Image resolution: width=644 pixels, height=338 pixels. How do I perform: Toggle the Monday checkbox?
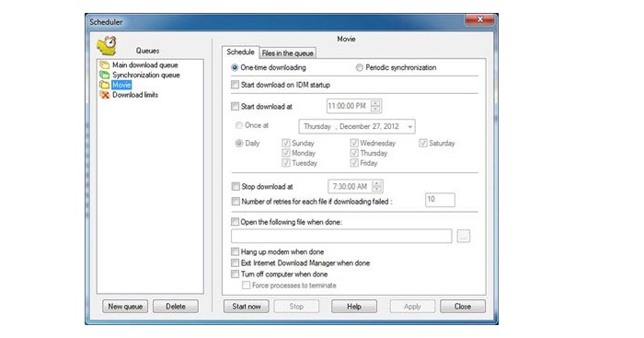click(286, 153)
